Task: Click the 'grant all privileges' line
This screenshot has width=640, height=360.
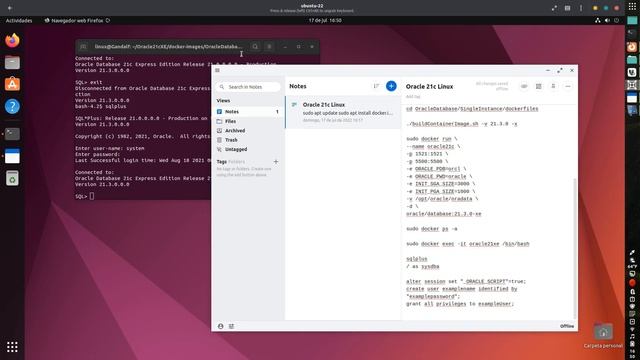Action: (x=460, y=304)
